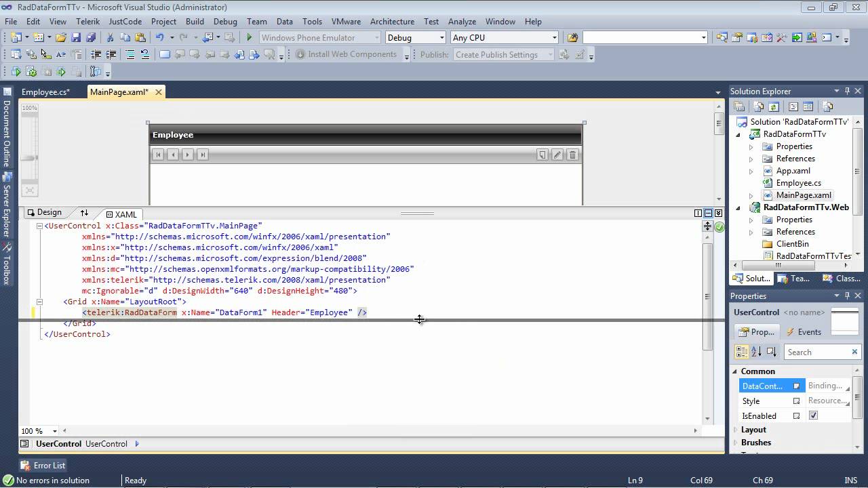Go to last record in data form
The height and width of the screenshot is (488, 868).
[x=202, y=155]
